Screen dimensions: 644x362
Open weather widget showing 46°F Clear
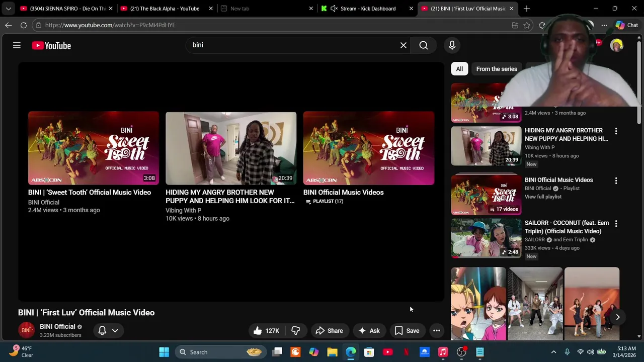[20, 352]
